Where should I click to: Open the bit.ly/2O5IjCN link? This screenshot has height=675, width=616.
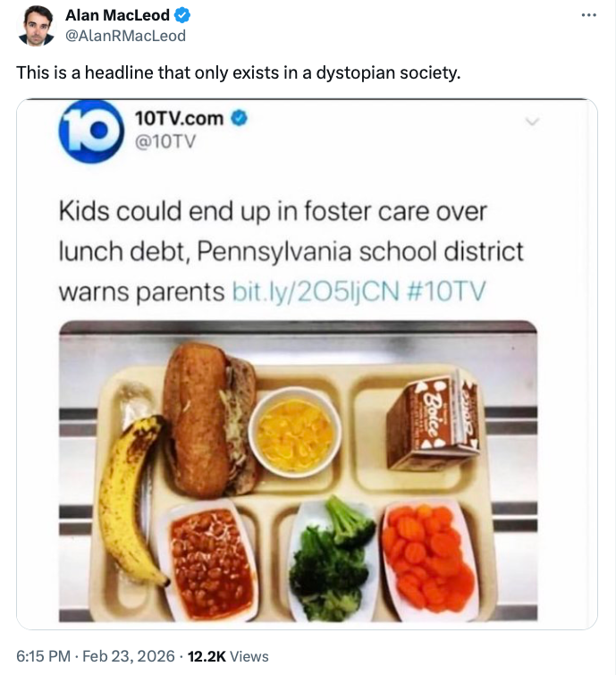(x=316, y=291)
